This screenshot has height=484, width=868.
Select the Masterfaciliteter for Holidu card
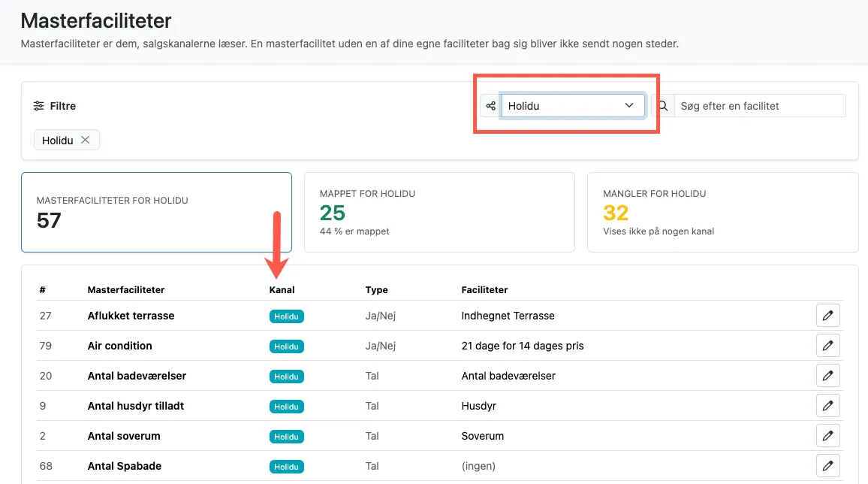click(x=157, y=212)
